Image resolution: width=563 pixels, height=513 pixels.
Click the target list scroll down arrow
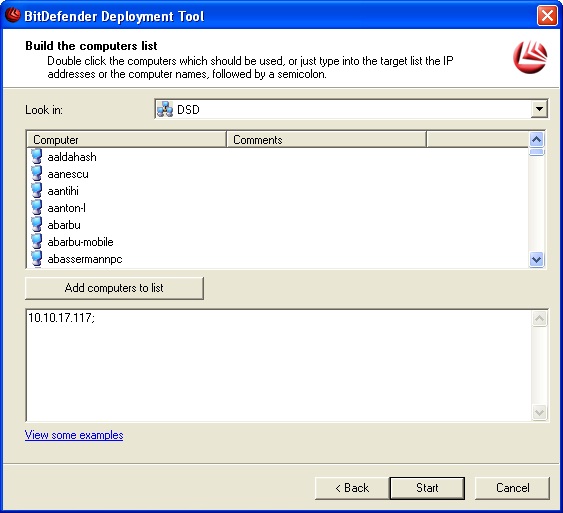[x=539, y=412]
